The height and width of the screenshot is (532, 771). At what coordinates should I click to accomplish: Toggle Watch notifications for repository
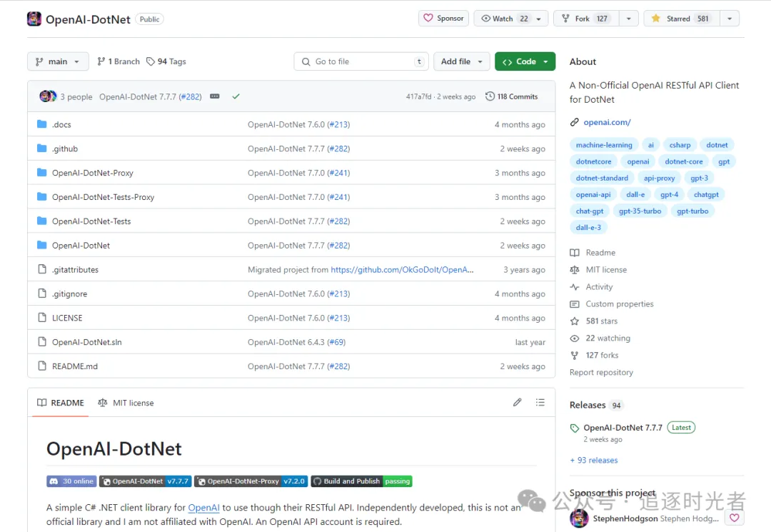tap(505, 19)
